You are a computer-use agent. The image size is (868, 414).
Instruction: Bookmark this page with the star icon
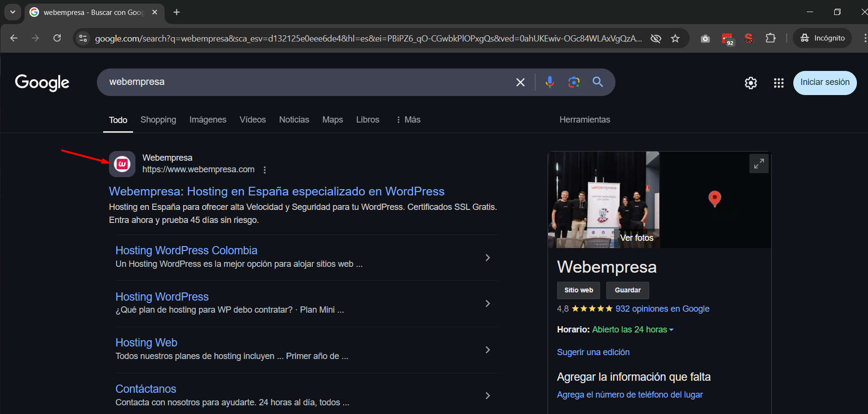click(x=675, y=38)
